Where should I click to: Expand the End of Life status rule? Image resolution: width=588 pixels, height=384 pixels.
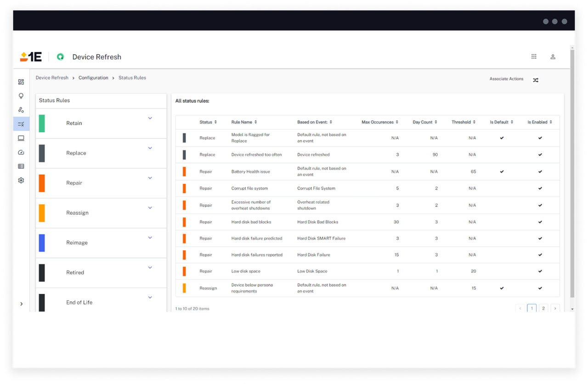[150, 298]
